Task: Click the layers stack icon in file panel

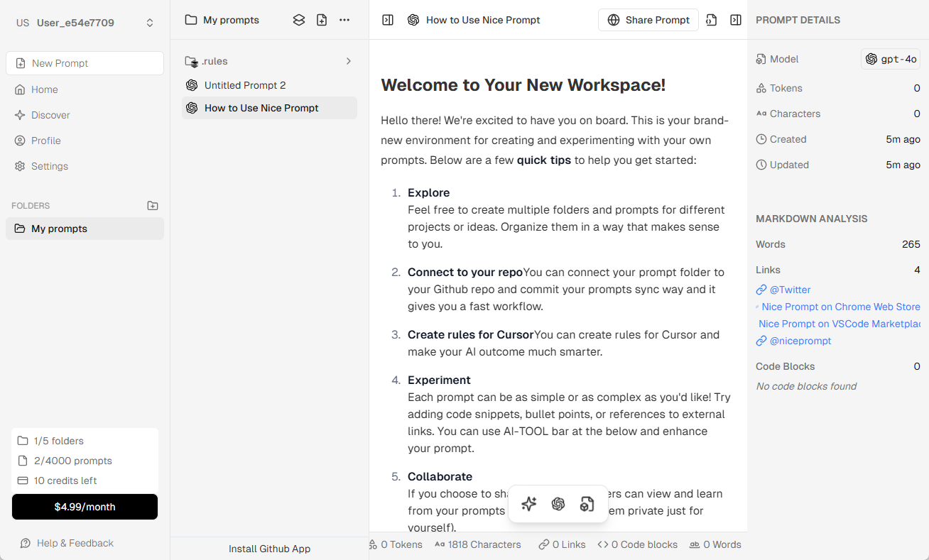Action: [299, 20]
